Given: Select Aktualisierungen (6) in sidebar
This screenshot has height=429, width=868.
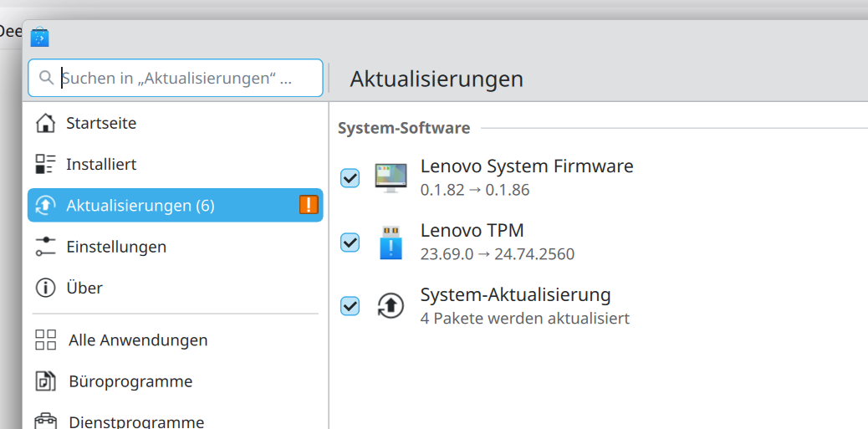Looking at the screenshot, I should pos(176,206).
